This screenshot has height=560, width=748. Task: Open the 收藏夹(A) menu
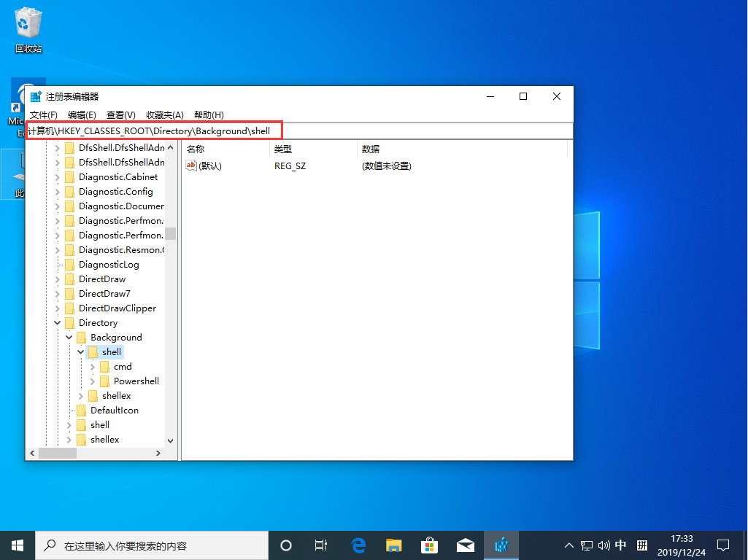click(164, 114)
